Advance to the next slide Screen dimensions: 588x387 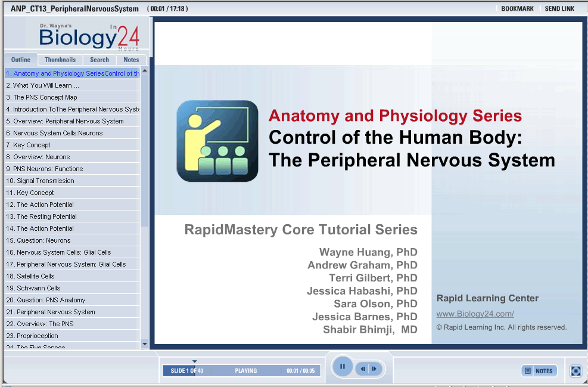(x=374, y=369)
